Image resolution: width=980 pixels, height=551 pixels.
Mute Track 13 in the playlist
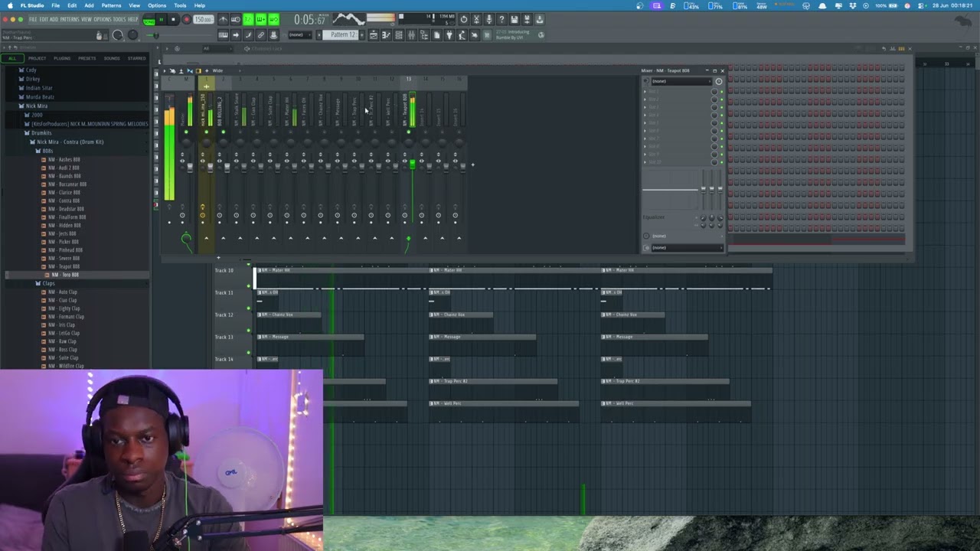click(248, 353)
